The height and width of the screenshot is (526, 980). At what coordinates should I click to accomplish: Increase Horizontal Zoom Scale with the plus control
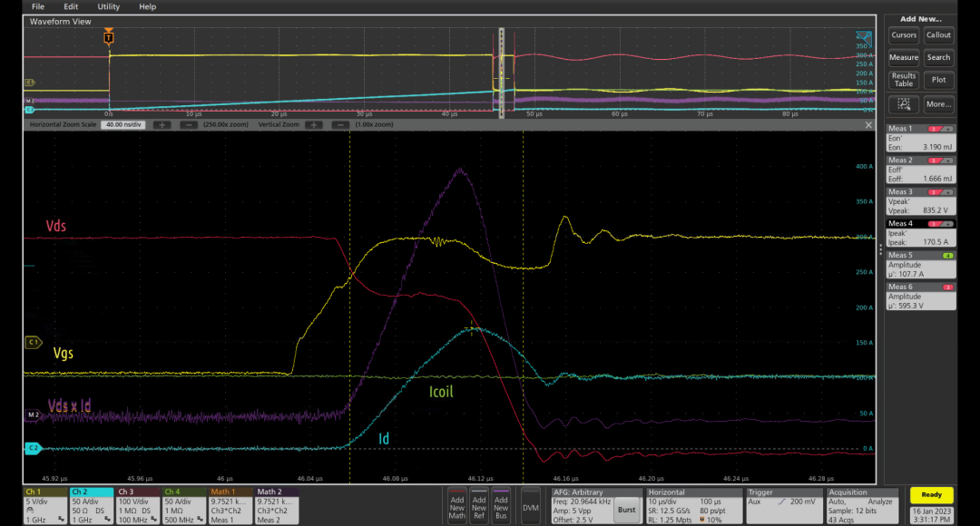pyautogui.click(x=162, y=125)
